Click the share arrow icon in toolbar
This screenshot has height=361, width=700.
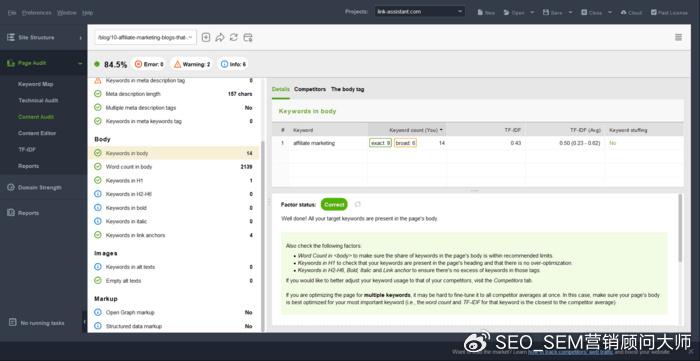point(220,37)
